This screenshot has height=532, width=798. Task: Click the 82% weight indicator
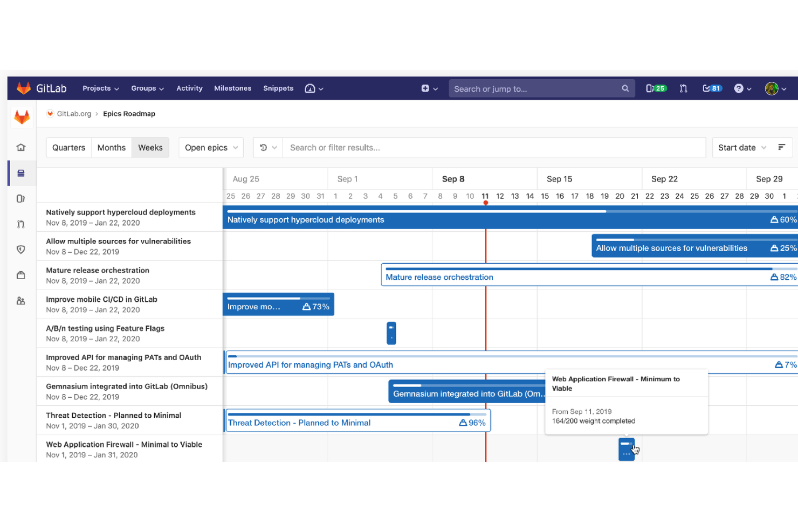[x=783, y=277]
